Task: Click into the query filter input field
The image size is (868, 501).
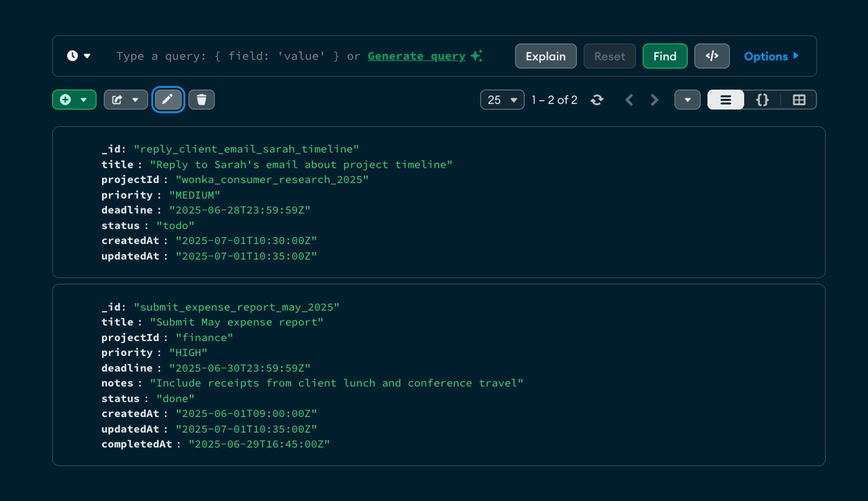Action: 227,56
